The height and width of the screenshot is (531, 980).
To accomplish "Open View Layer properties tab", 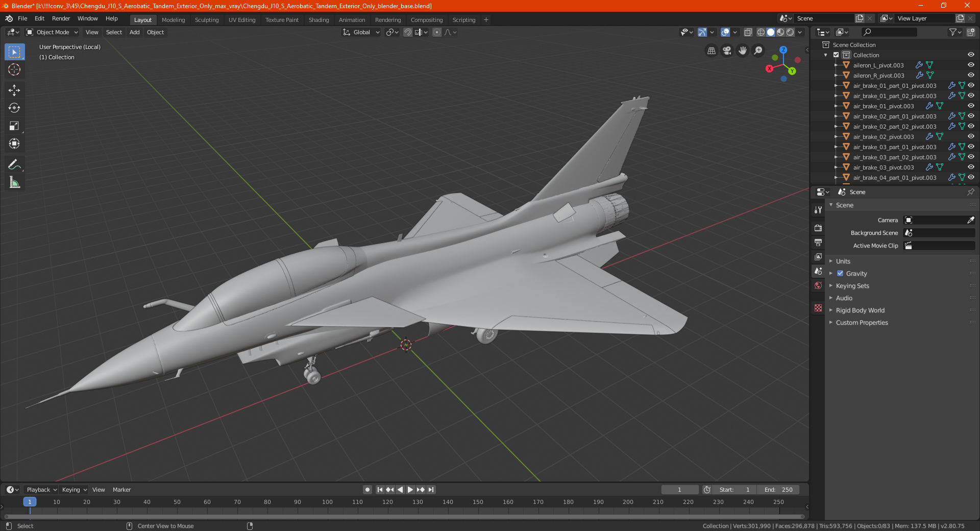I will [x=818, y=257].
